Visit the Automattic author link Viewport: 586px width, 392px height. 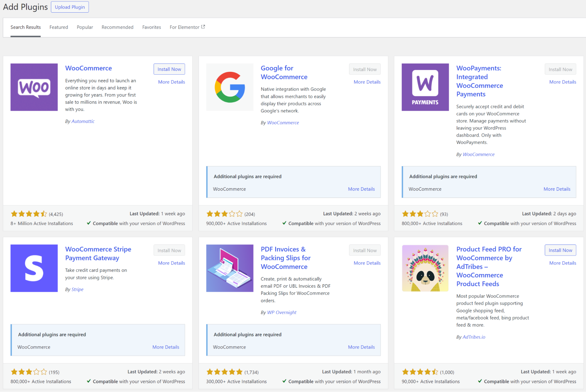tap(83, 121)
